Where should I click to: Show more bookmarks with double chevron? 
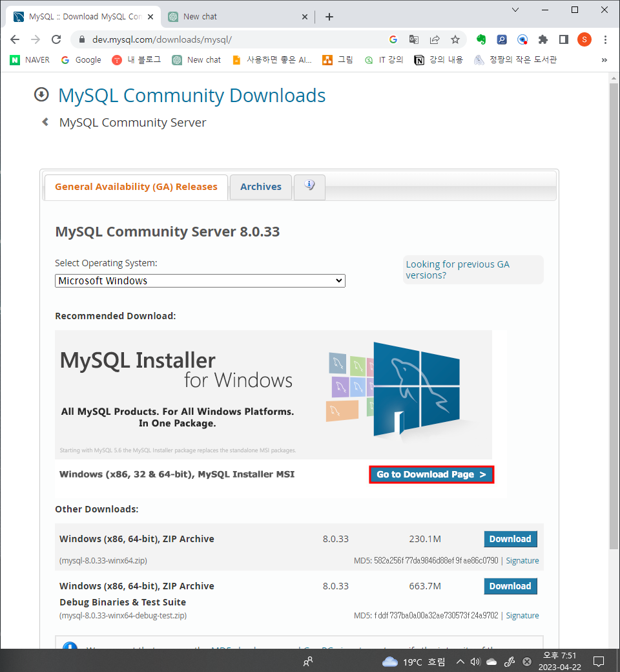[604, 60]
